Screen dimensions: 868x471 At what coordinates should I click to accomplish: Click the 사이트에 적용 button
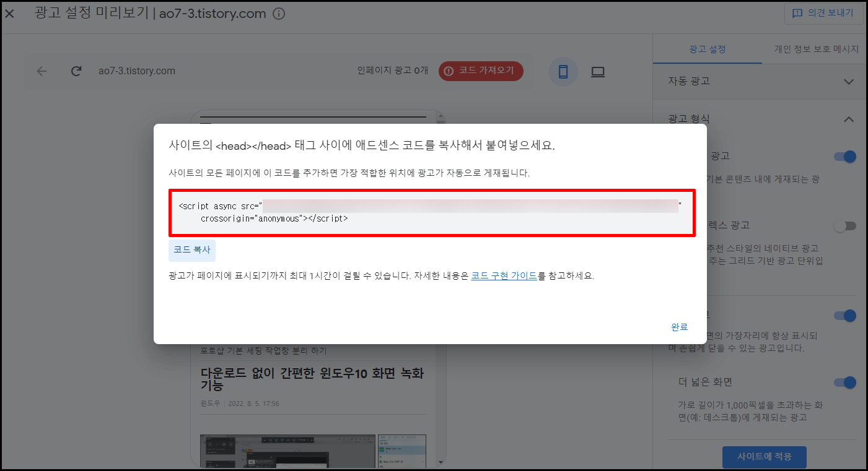[764, 457]
